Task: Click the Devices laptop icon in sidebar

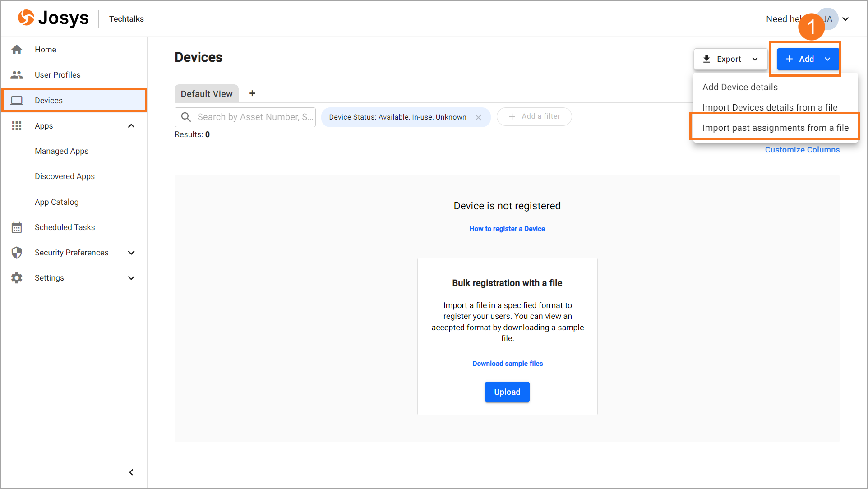Action: [17, 101]
